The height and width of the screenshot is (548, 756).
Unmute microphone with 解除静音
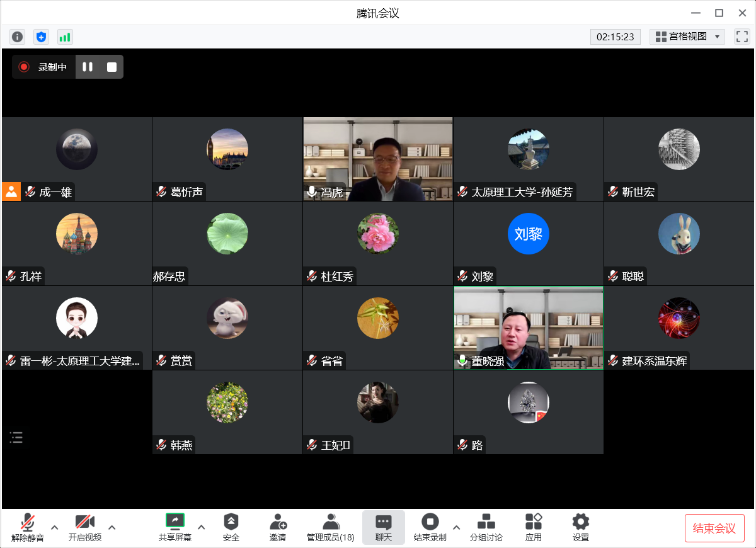(x=28, y=527)
